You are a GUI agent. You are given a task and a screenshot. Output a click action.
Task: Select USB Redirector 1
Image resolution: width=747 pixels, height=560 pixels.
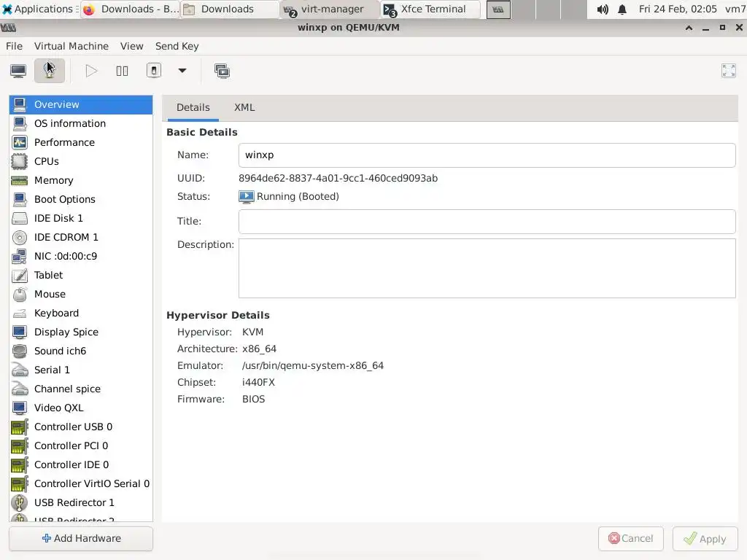pyautogui.click(x=81, y=503)
